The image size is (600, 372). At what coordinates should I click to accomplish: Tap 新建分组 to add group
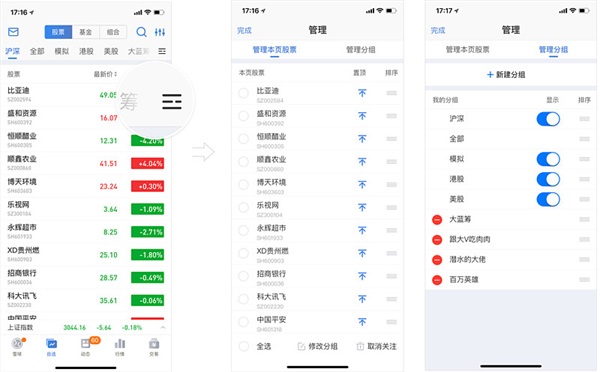click(x=506, y=75)
